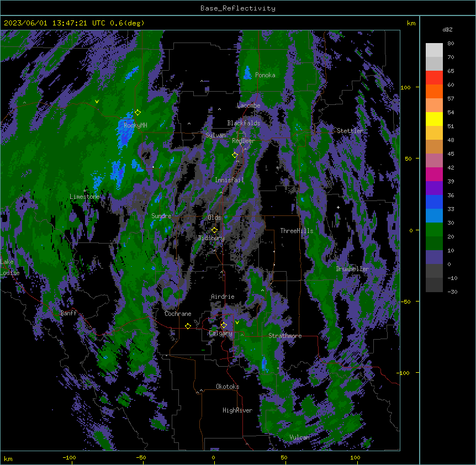Click the blue 33-36 dBZ legend swatch
The height and width of the screenshot is (465, 476).
pos(434,202)
